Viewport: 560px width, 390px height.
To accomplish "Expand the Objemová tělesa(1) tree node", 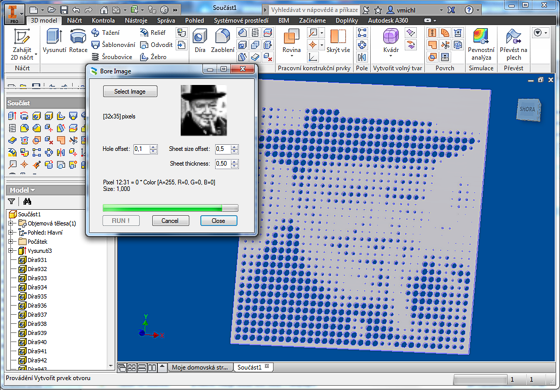I will pos(11,224).
